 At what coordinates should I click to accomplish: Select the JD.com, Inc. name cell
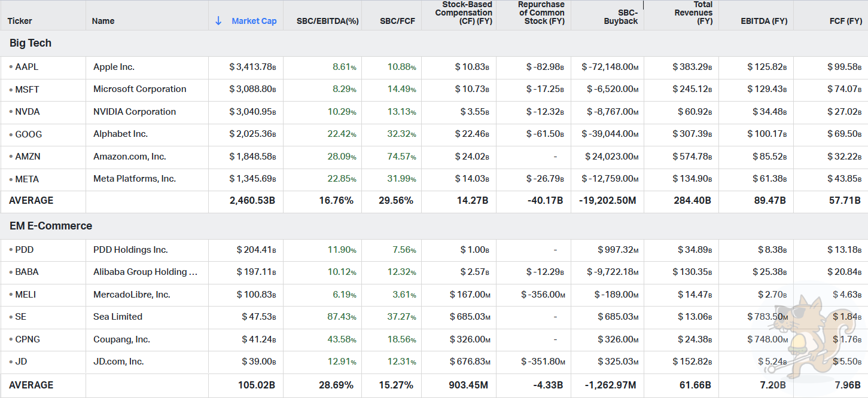[x=118, y=362]
